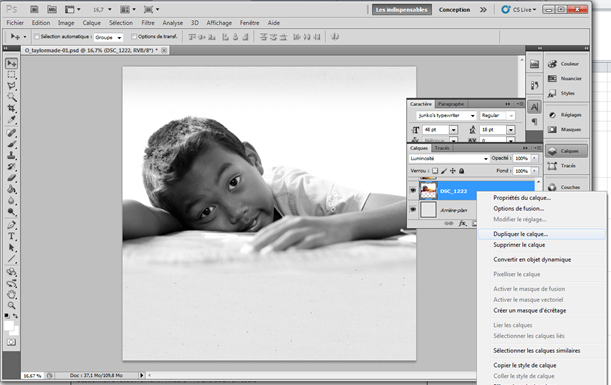611x385 pixels.
Task: Toggle lock transparent pixels
Action: tap(435, 171)
